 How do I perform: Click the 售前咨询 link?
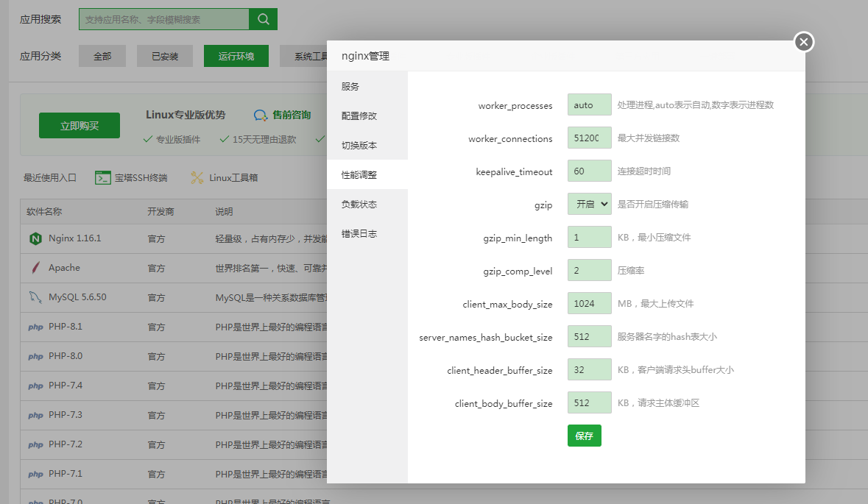click(x=292, y=115)
